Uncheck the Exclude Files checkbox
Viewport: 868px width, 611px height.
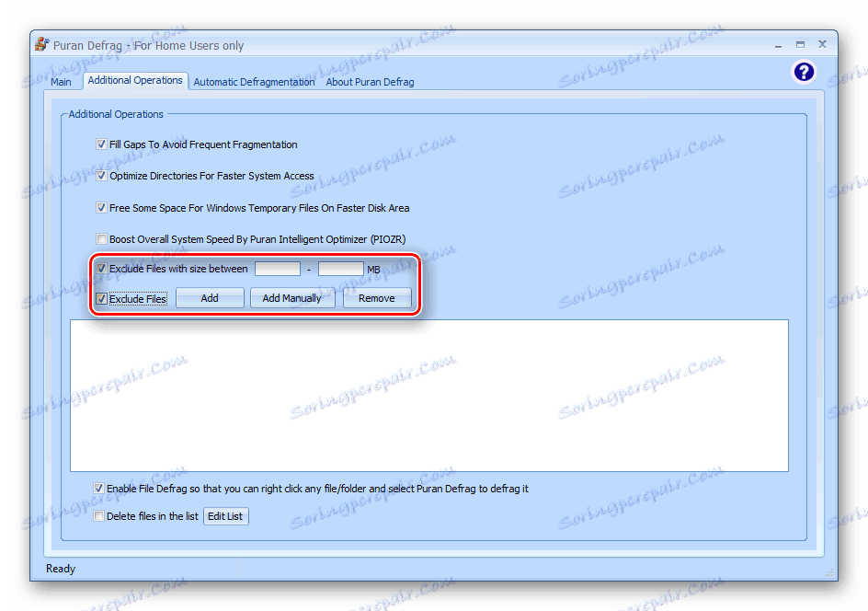(101, 298)
